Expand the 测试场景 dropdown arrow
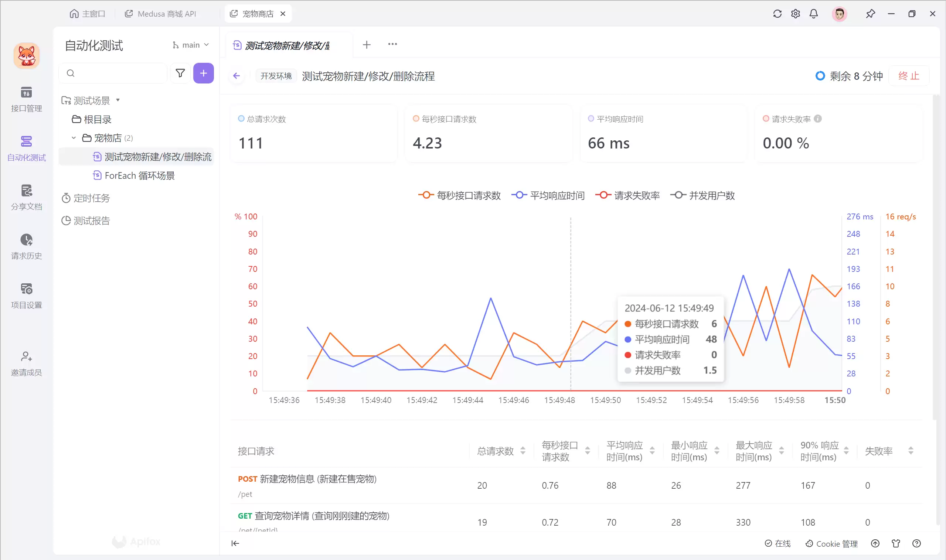The width and height of the screenshot is (946, 560). pos(118,100)
